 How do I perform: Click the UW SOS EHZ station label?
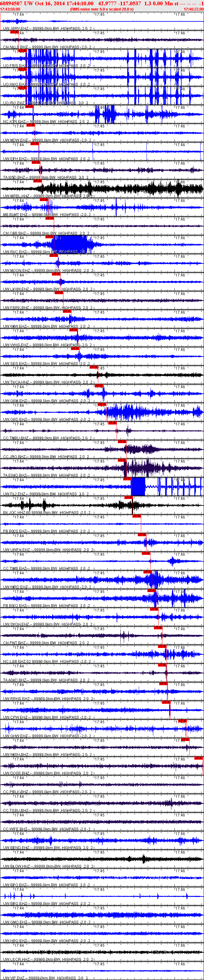tap(15, 364)
